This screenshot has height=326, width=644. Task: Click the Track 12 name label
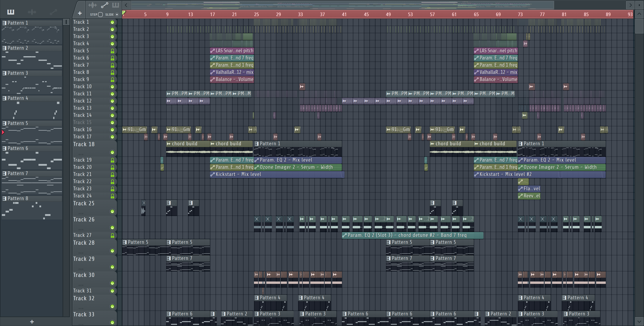(x=82, y=101)
